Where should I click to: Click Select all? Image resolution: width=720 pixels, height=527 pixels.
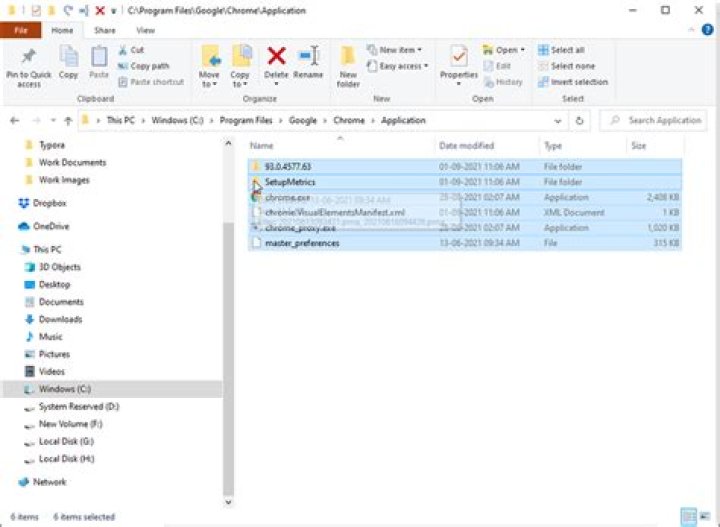(x=561, y=50)
